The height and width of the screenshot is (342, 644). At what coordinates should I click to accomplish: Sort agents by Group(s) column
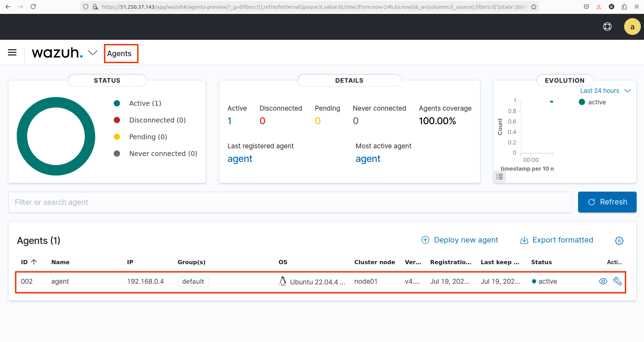192,262
